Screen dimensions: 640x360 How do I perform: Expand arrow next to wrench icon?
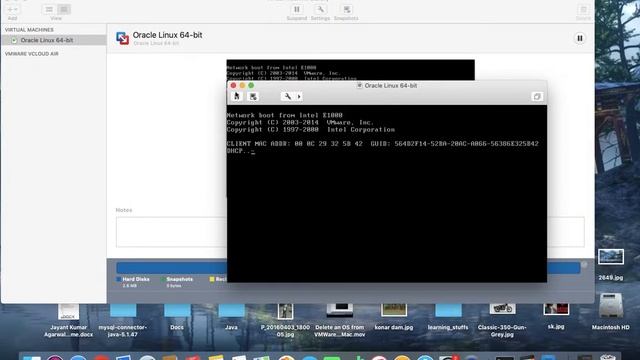tap(299, 96)
